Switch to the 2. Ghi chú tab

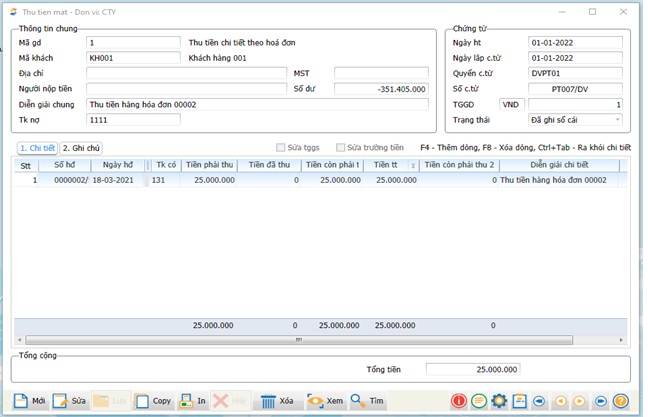click(81, 147)
